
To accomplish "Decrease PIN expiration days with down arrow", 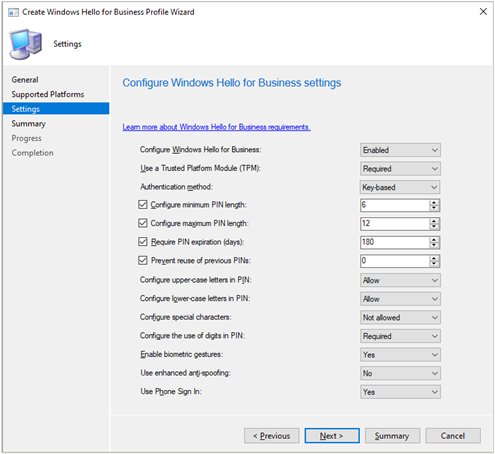I will coord(434,245).
